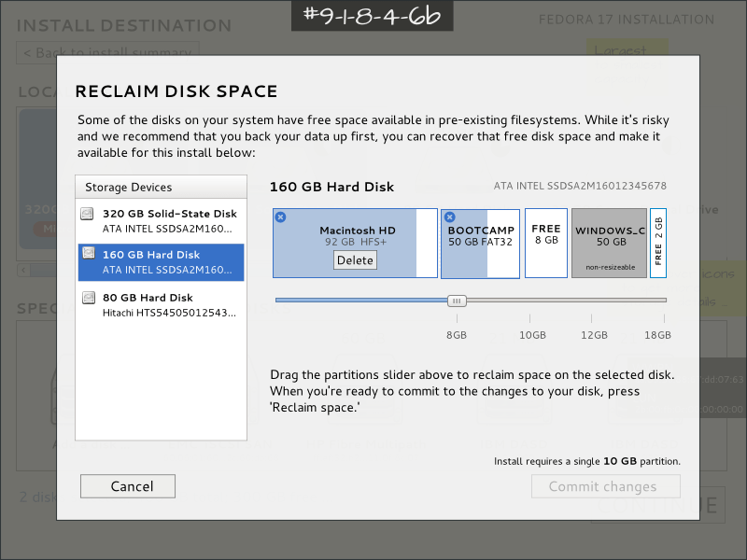Click the partition resize slider handle
This screenshot has width=747, height=560.
point(457,301)
